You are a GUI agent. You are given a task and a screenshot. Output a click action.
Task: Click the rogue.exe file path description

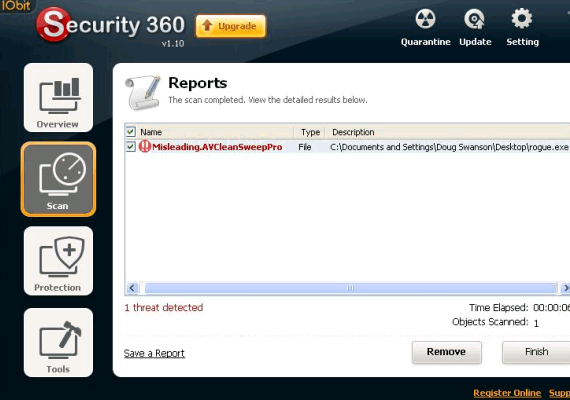(449, 147)
